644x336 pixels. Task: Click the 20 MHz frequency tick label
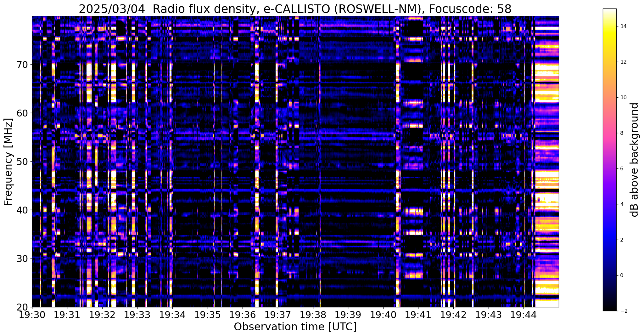pyautogui.click(x=22, y=307)
